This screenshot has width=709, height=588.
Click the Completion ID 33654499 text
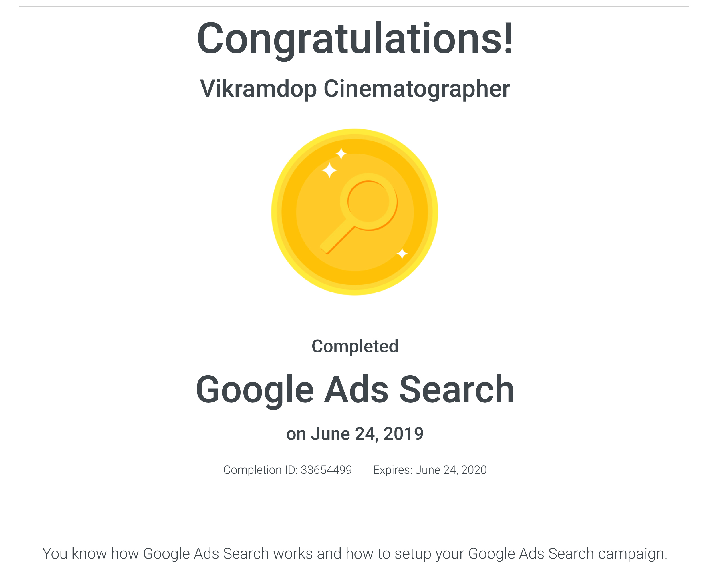[x=288, y=470]
